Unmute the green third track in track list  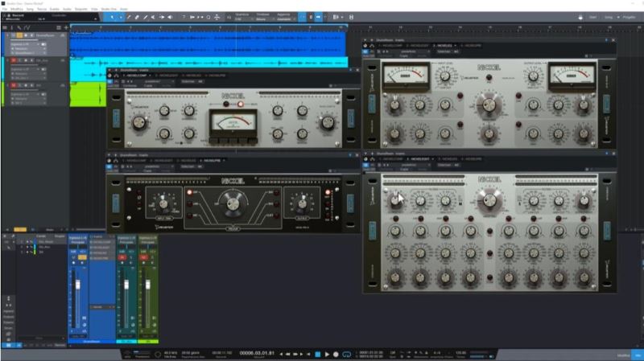14,85
